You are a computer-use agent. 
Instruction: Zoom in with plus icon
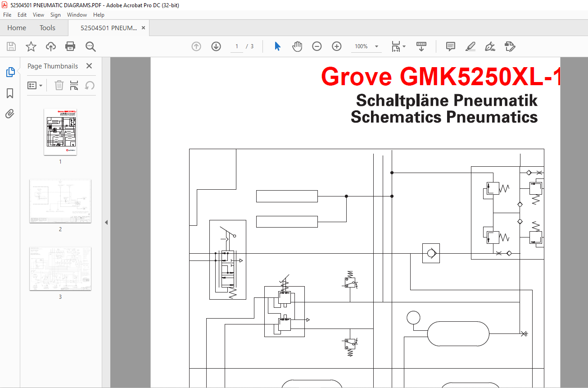(337, 46)
